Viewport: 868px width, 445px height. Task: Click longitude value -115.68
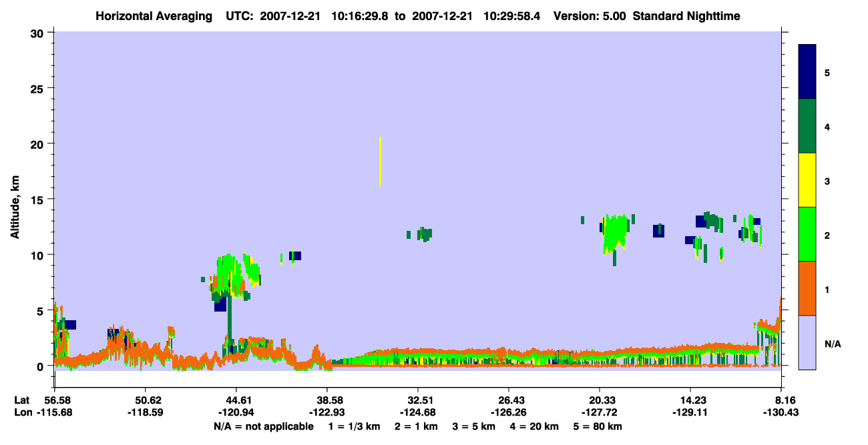coord(55,413)
